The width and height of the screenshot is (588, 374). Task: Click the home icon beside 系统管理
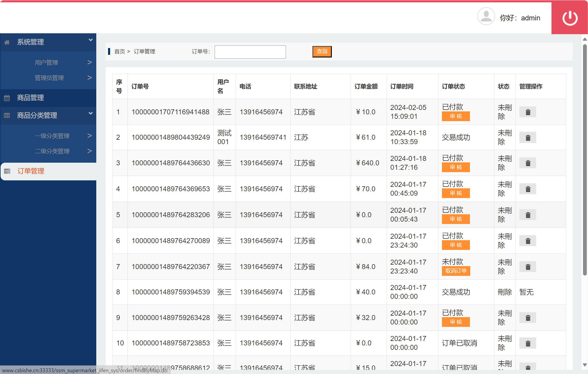[x=7, y=42]
